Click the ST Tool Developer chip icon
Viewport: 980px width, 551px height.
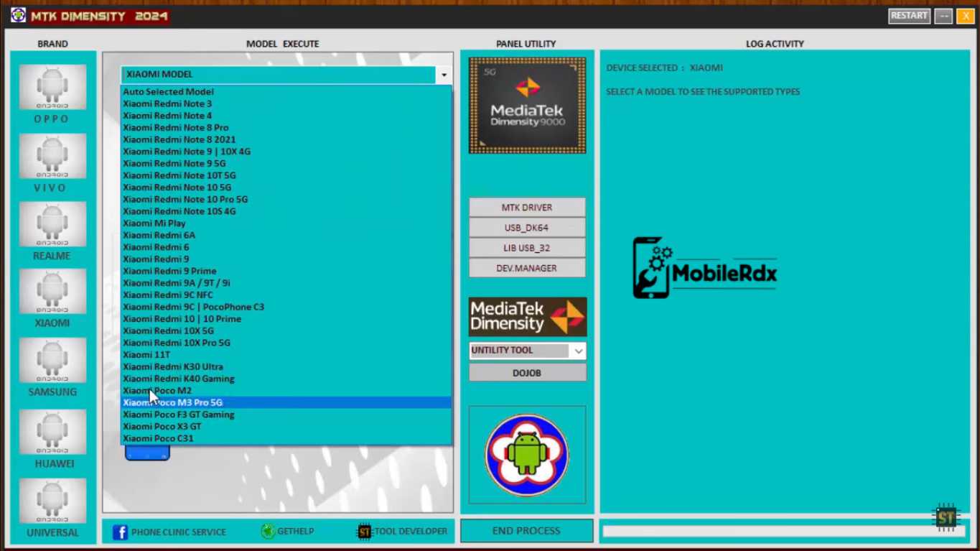coord(364,532)
